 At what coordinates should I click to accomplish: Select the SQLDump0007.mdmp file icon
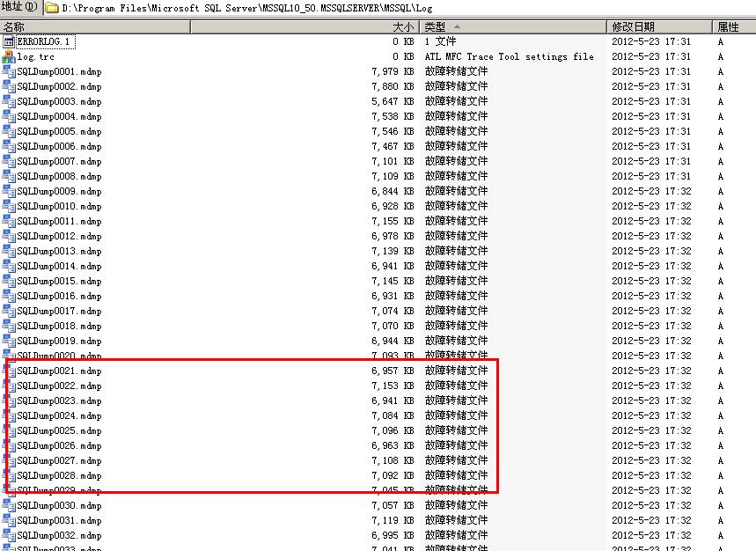[x=9, y=161]
